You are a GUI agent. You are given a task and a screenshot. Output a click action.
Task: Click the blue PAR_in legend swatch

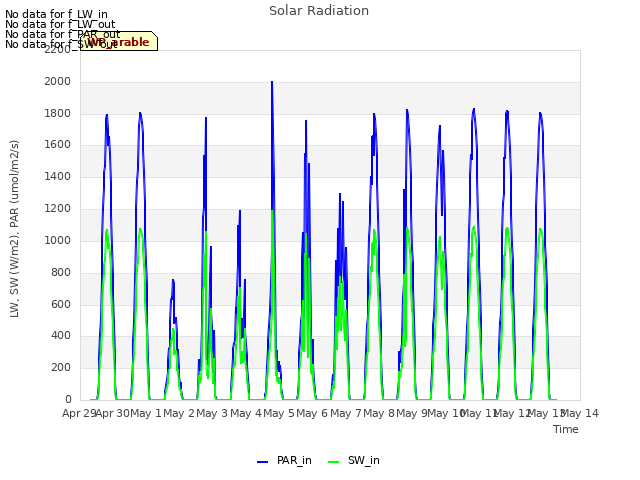[262, 462]
